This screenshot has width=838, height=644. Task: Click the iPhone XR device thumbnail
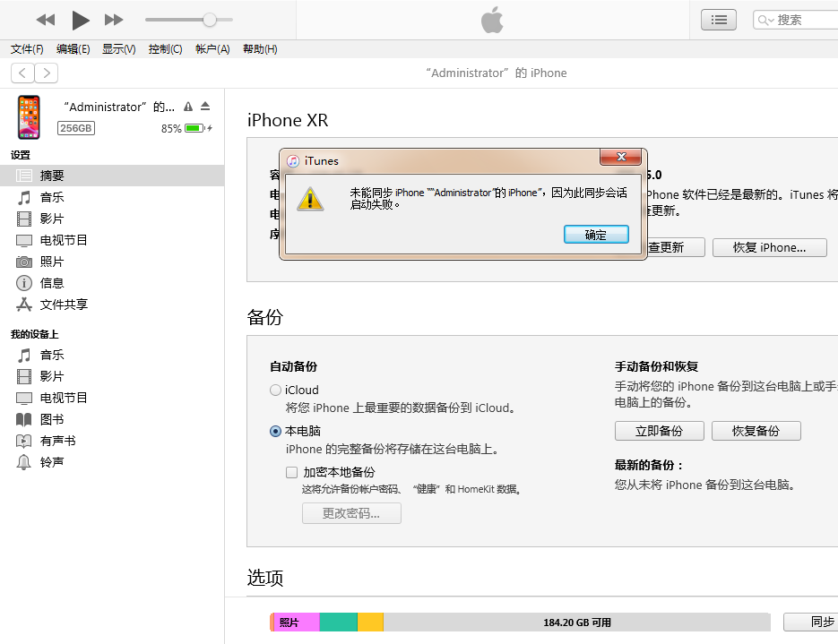tap(29, 116)
